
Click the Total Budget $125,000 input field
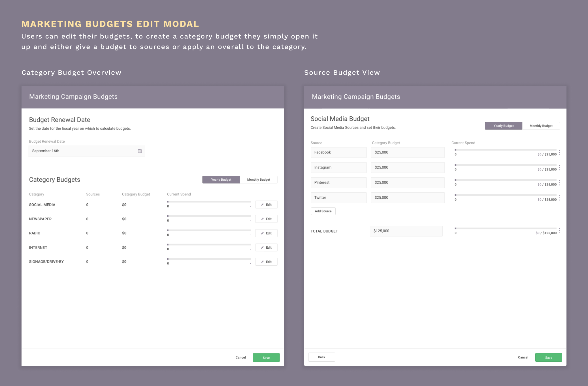406,231
